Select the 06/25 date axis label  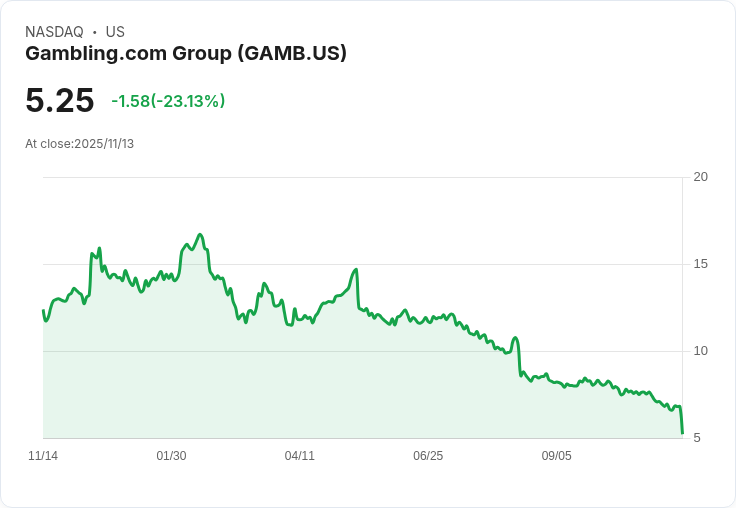tap(428, 456)
